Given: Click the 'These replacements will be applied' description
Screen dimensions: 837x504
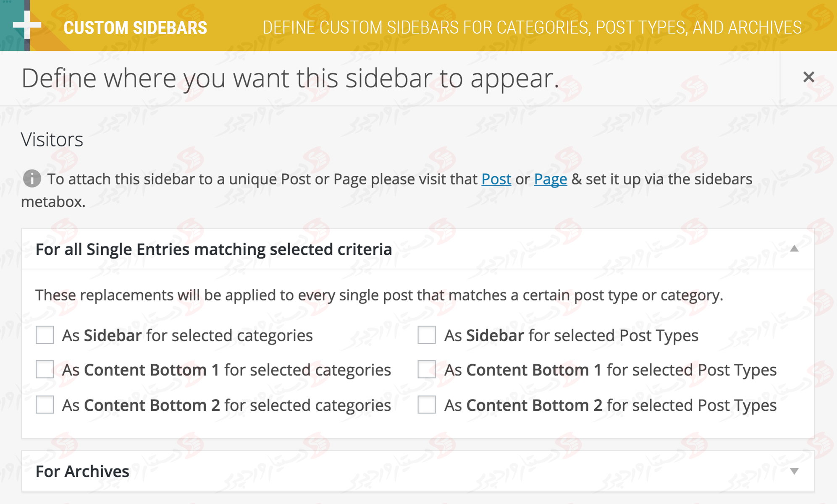Looking at the screenshot, I should (x=379, y=295).
